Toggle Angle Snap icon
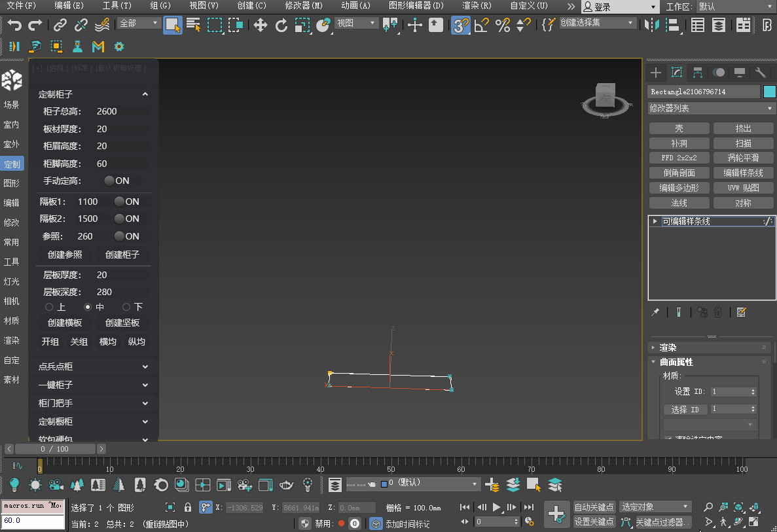Image resolution: width=777 pixels, height=532 pixels. [x=481, y=25]
